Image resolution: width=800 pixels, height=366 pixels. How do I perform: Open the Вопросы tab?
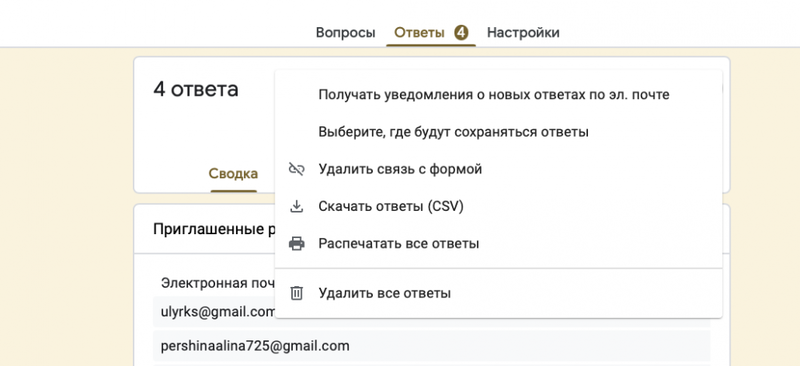coord(345,33)
